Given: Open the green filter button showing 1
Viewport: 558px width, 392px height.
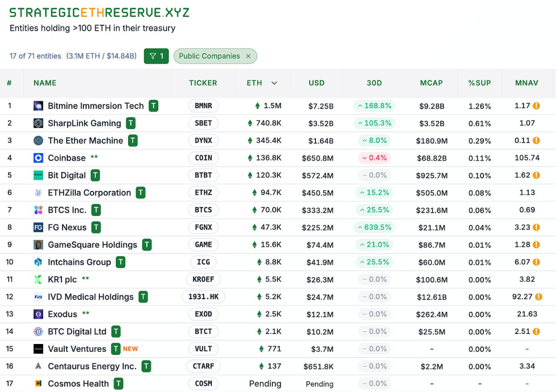Looking at the screenshot, I should [156, 56].
